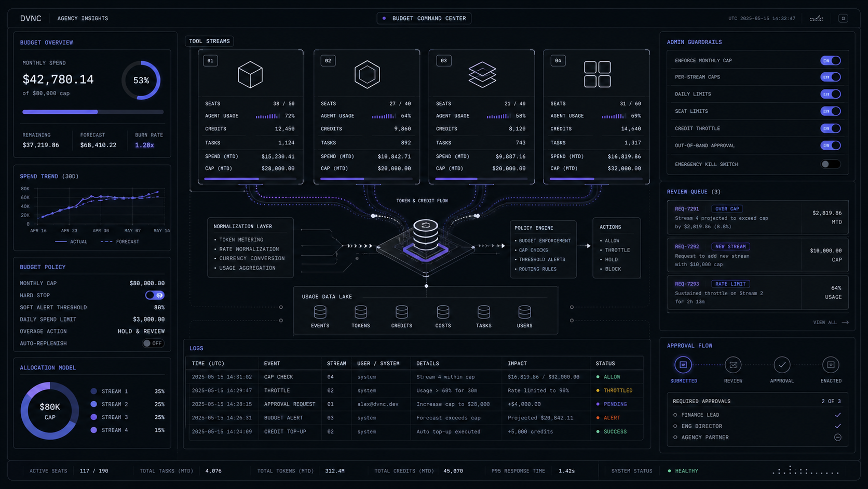
Task: Select the stacked layers icon in stream 03
Action: pos(482,74)
